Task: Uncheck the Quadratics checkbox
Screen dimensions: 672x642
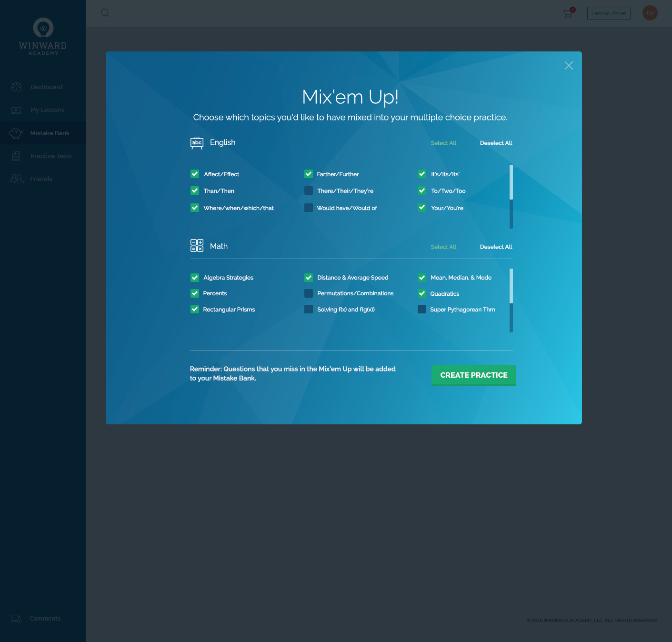Action: click(422, 293)
